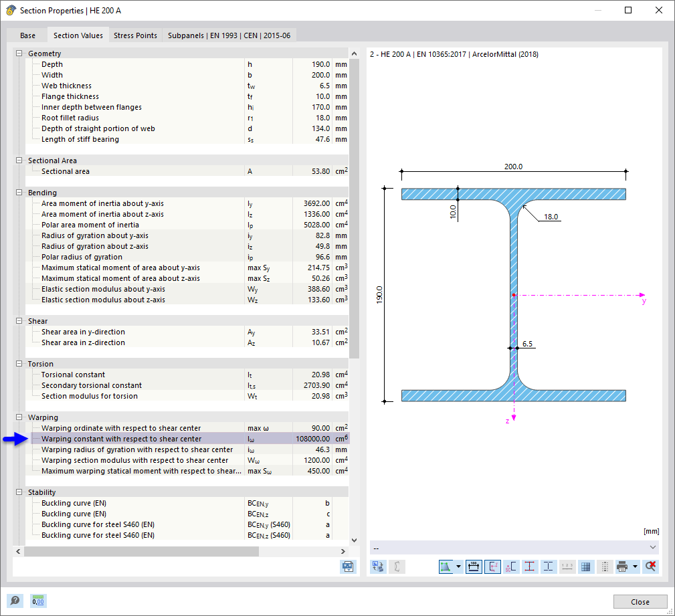
Task: Switch to the Stress Points tab
Action: (x=135, y=35)
